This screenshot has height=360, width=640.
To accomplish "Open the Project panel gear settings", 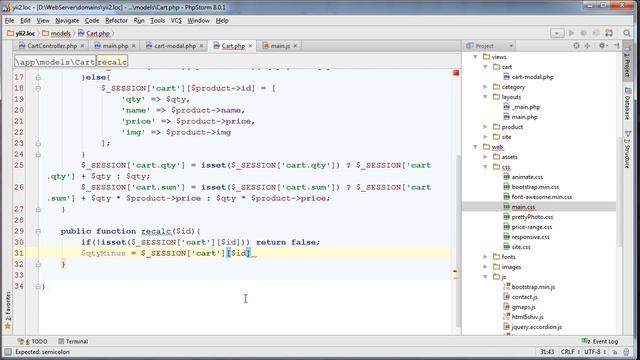I will pyautogui.click(x=602, y=46).
